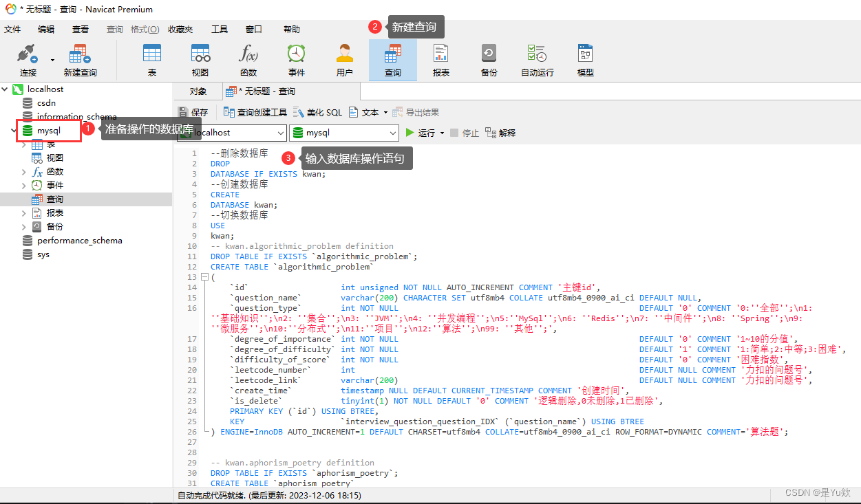Open the dropdown arrow next to 文本
The image size is (861, 504).
click(x=385, y=113)
